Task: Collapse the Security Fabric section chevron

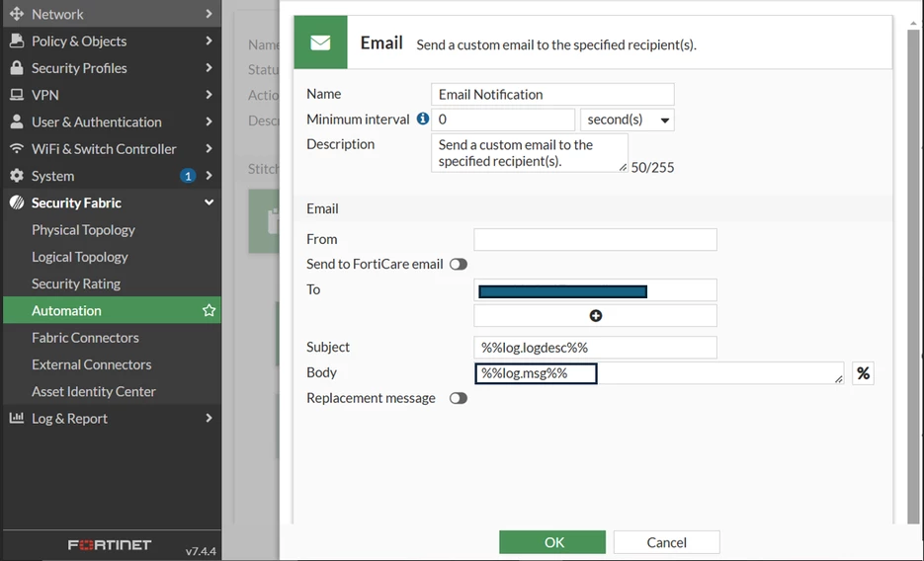Action: [x=209, y=202]
